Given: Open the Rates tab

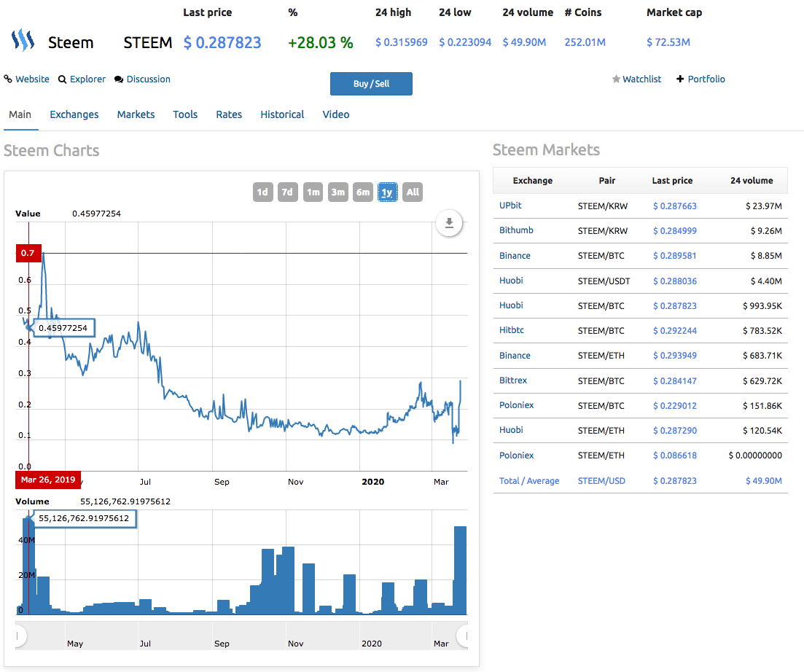Looking at the screenshot, I should (x=229, y=114).
